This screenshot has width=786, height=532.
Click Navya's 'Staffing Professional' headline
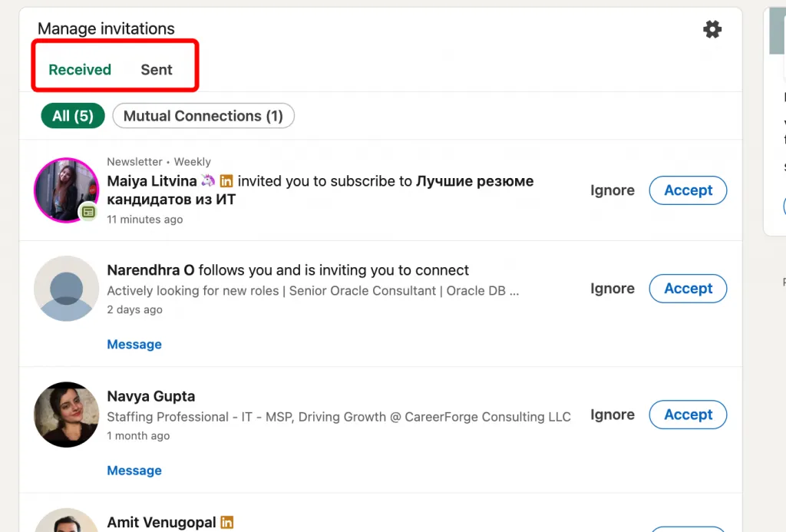(x=339, y=417)
